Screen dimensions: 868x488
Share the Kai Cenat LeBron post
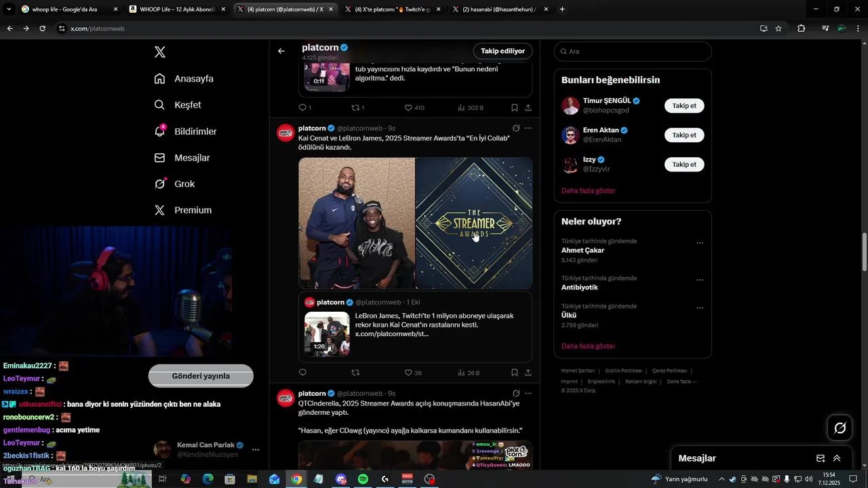[x=528, y=372]
